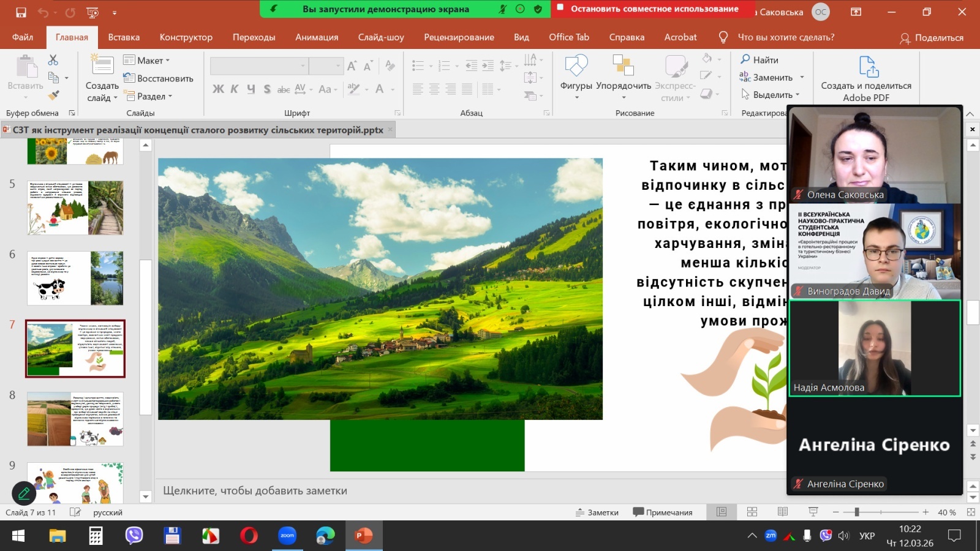Image resolution: width=980 pixels, height=551 pixels.
Task: Click the Поделиться share button
Action: (x=932, y=38)
